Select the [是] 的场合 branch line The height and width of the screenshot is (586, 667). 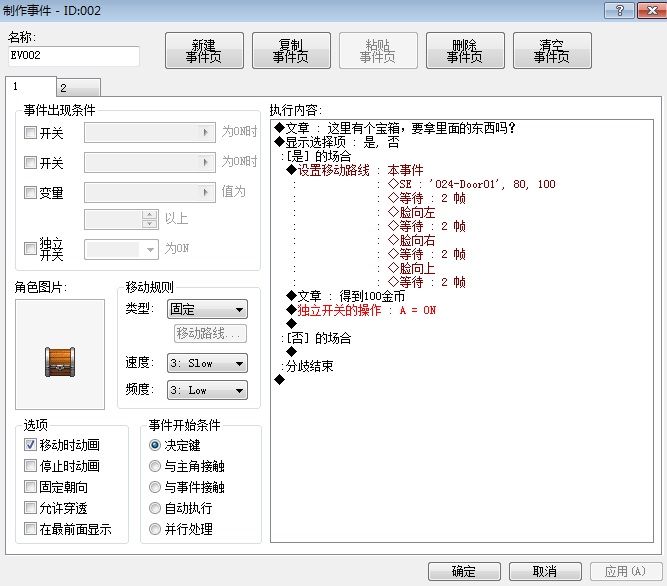(316, 156)
